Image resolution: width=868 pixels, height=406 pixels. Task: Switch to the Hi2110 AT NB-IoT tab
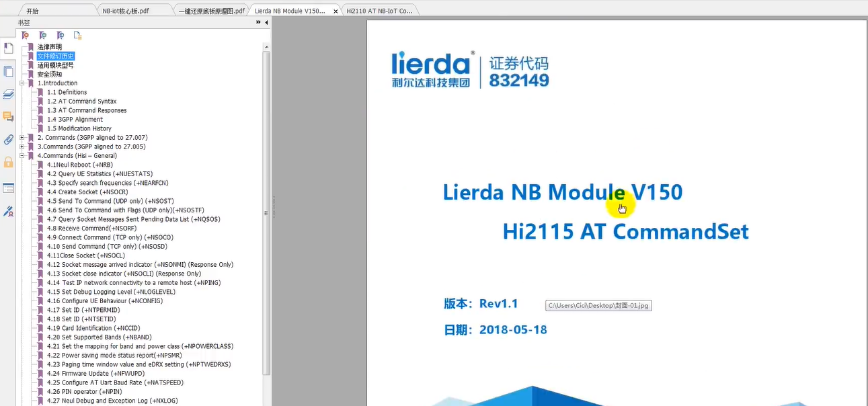click(x=379, y=11)
